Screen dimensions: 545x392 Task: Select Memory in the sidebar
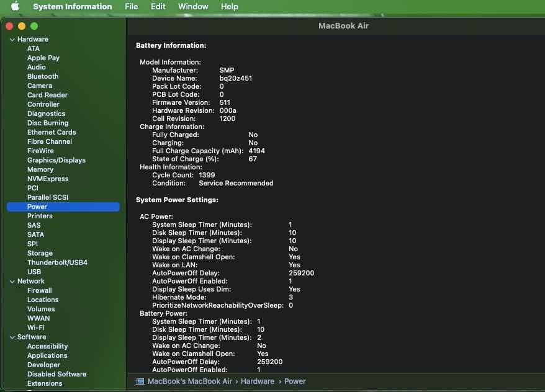point(40,169)
